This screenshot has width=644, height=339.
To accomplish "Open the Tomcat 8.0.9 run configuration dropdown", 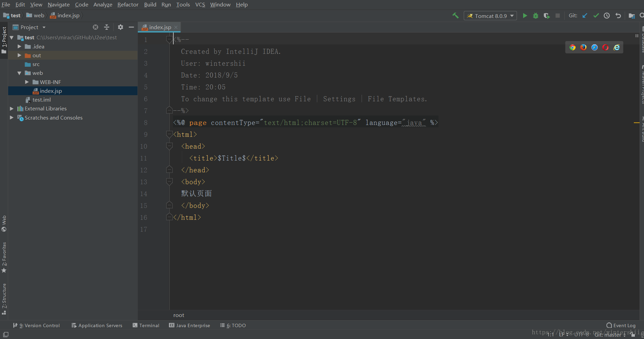I will point(490,16).
